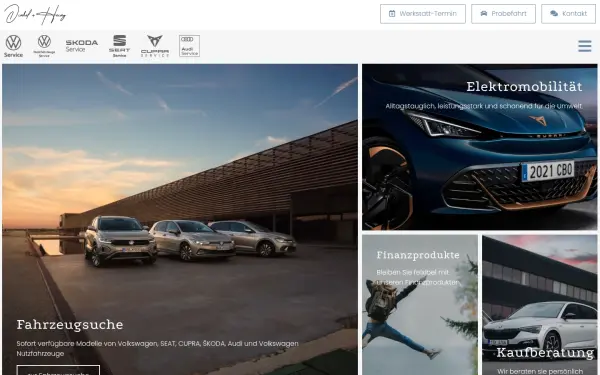The image size is (600, 375).
Task: Select the Skoda Service logo
Action: (82, 46)
